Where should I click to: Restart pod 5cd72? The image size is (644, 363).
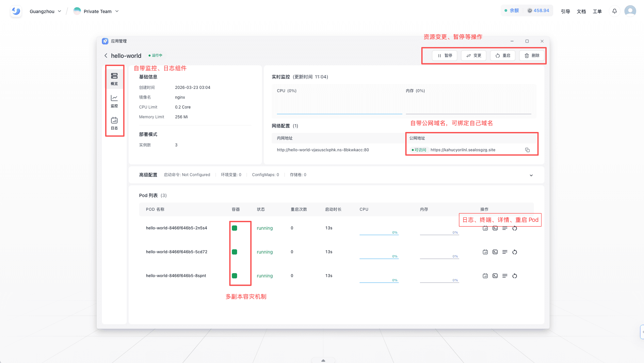click(515, 252)
